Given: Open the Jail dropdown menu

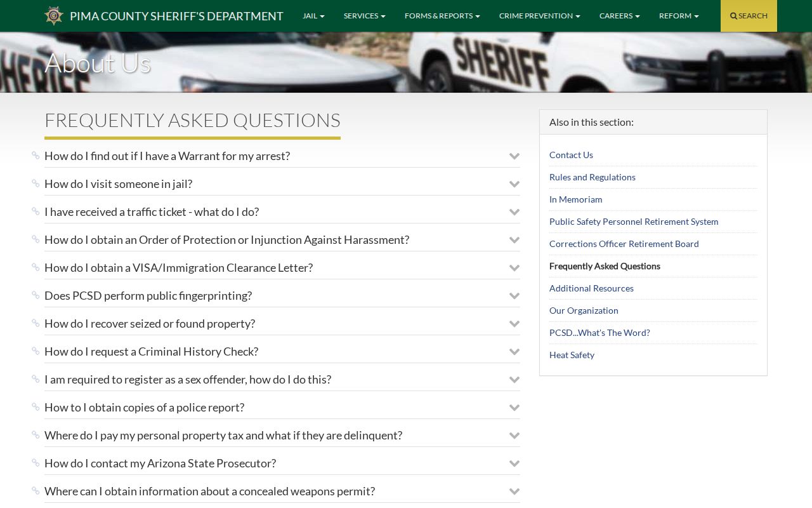Looking at the screenshot, I should [313, 16].
